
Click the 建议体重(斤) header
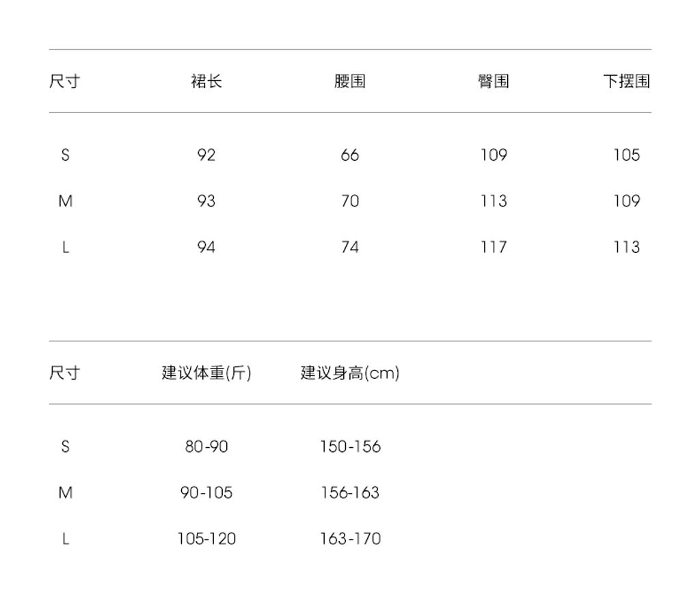tap(206, 373)
